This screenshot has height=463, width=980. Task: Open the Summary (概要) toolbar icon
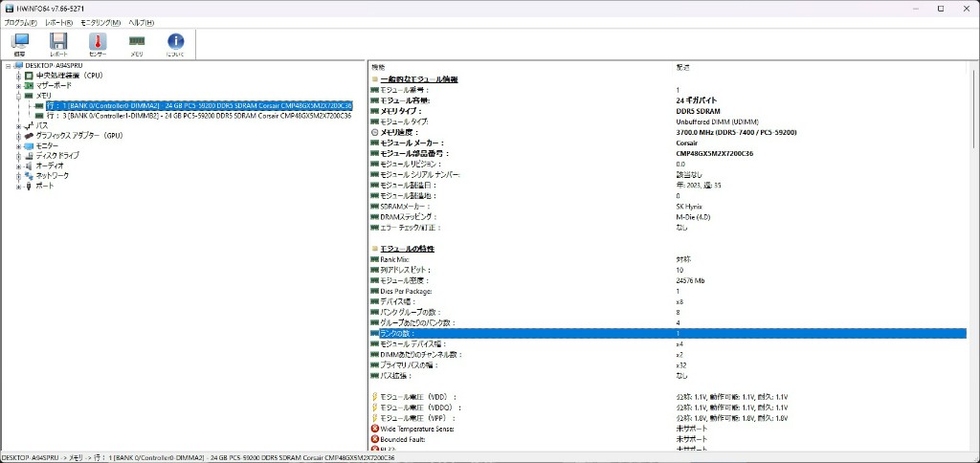click(20, 42)
